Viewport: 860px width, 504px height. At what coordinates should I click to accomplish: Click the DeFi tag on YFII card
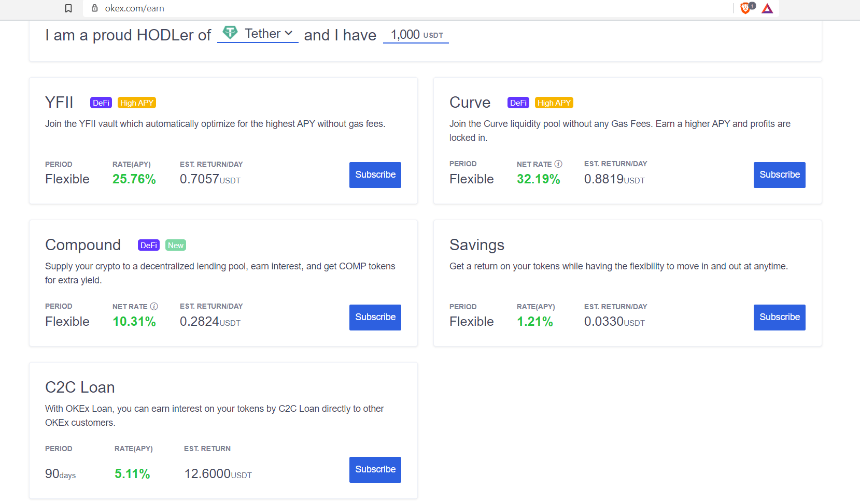[101, 103]
